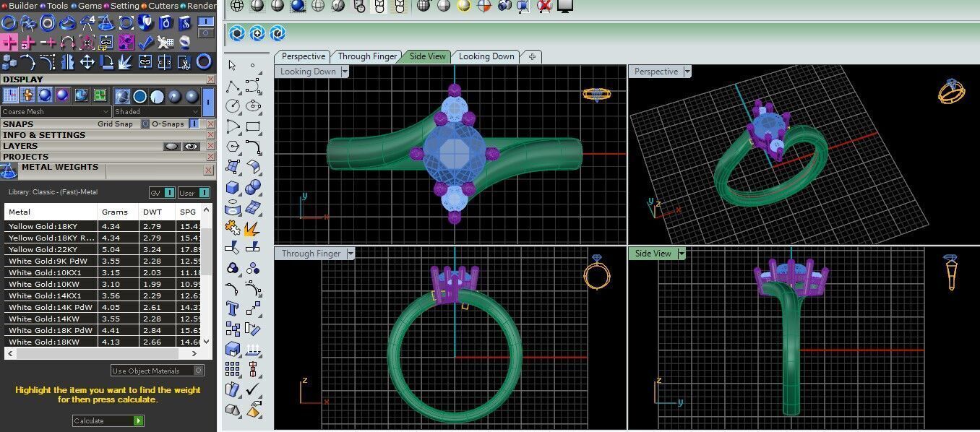Click the puzzle piece join tool

pyautogui.click(x=233, y=228)
